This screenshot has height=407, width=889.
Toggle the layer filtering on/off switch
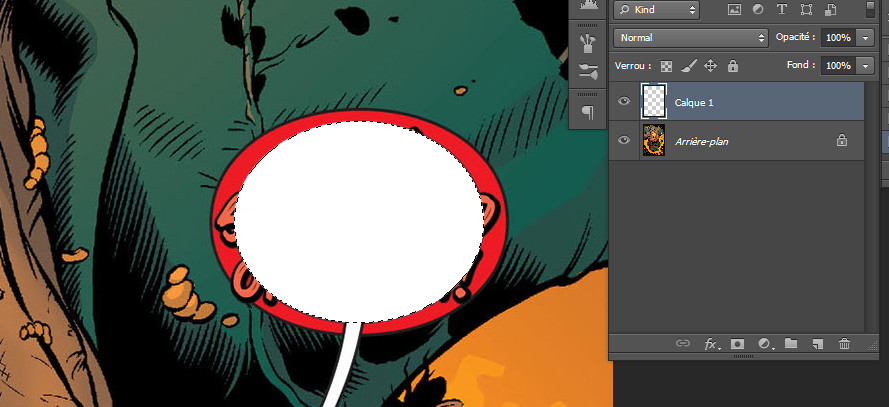pos(870,9)
